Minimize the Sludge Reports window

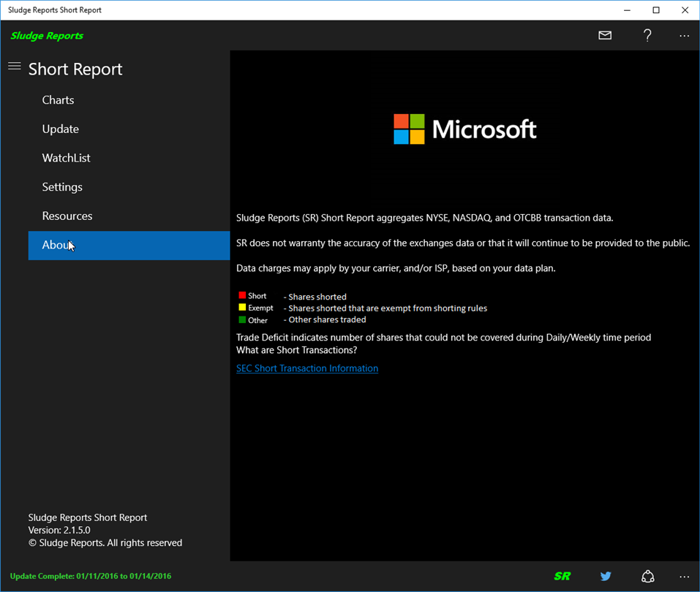[627, 10]
